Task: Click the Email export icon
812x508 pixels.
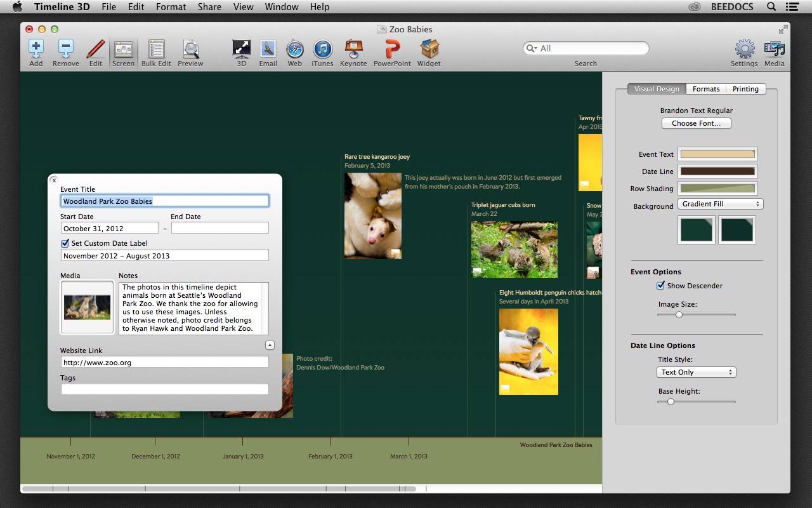Action: coord(268,49)
